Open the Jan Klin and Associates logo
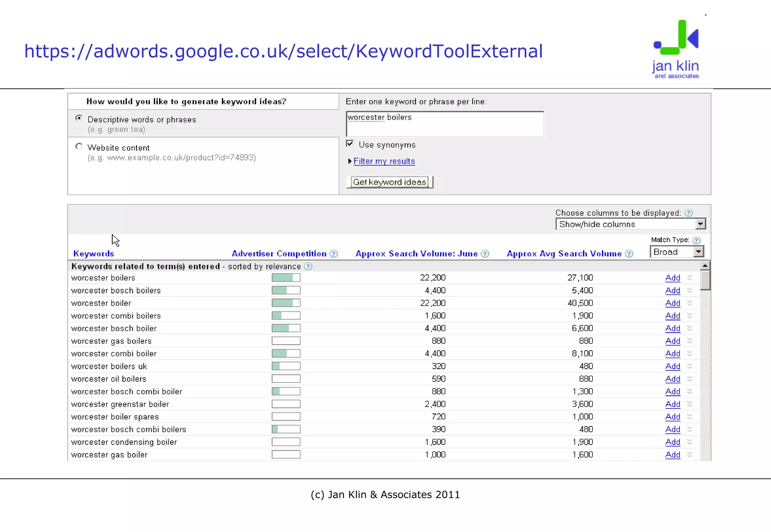771x532 pixels. pyautogui.click(x=676, y=49)
